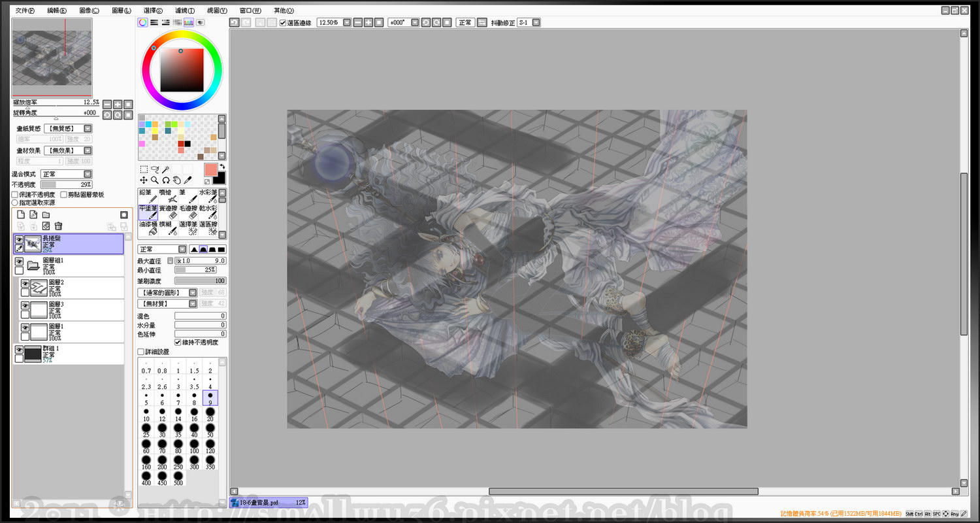Open the 文件 menu
This screenshot has width=980, height=523.
click(25, 10)
